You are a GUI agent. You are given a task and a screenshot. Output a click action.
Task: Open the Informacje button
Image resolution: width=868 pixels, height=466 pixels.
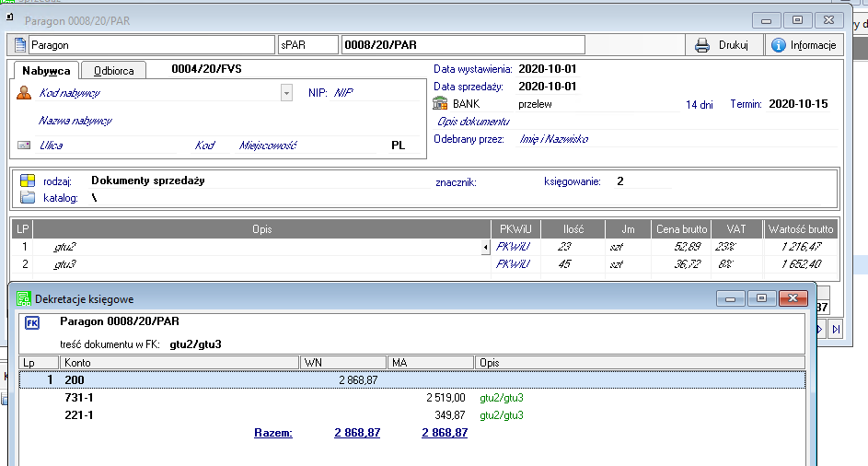(803, 45)
